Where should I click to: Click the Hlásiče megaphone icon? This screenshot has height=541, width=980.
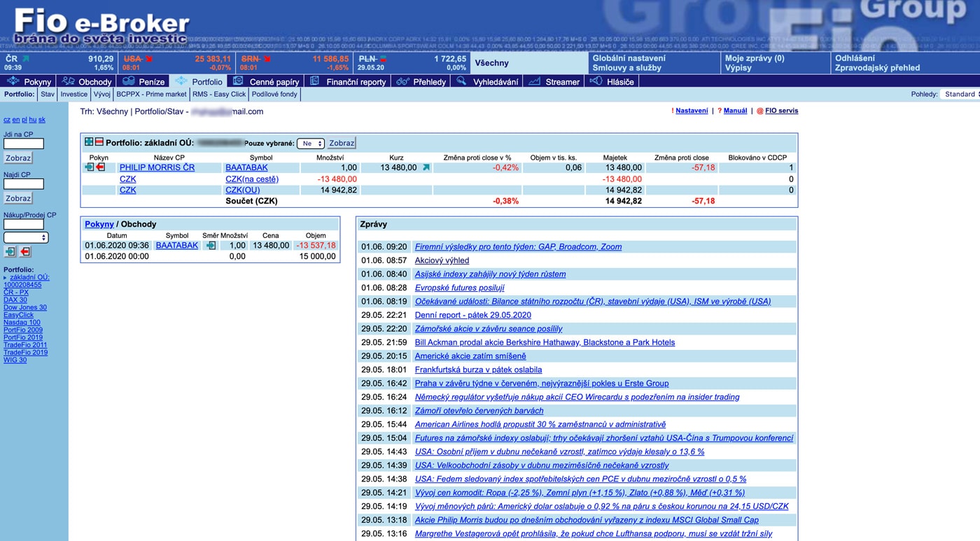point(596,81)
